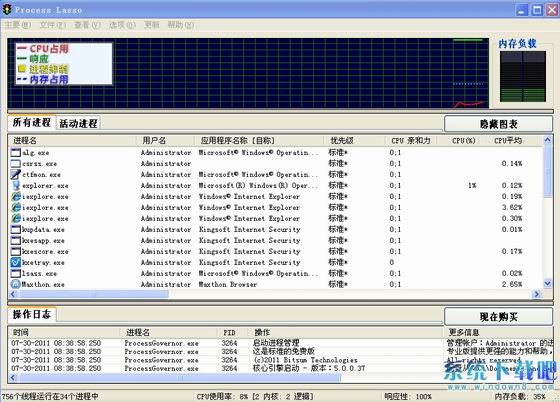Click process list scroll left arrow
Viewport: 560px width, 402px height.
tap(13, 295)
